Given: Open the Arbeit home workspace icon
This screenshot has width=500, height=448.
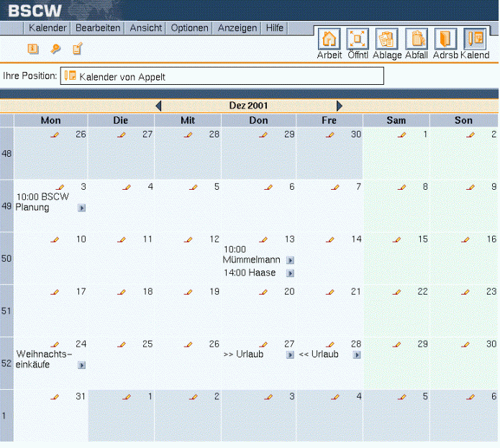Looking at the screenshot, I should pos(329,39).
